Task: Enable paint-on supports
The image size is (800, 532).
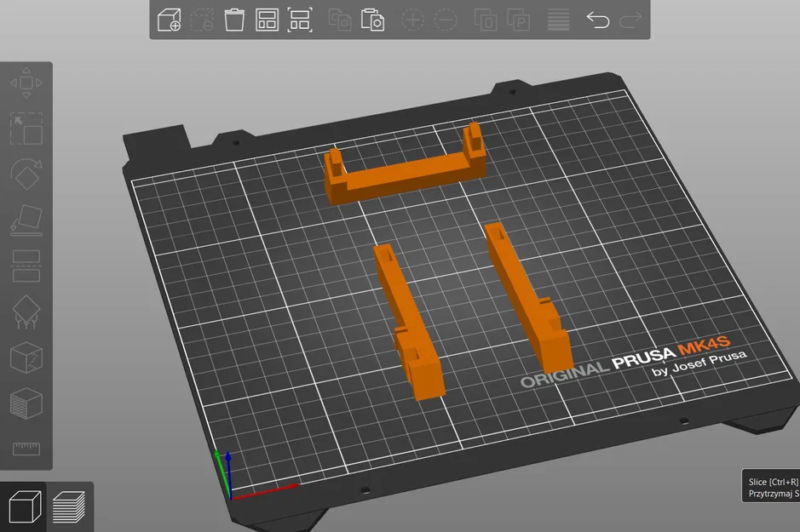Action: pos(27,311)
